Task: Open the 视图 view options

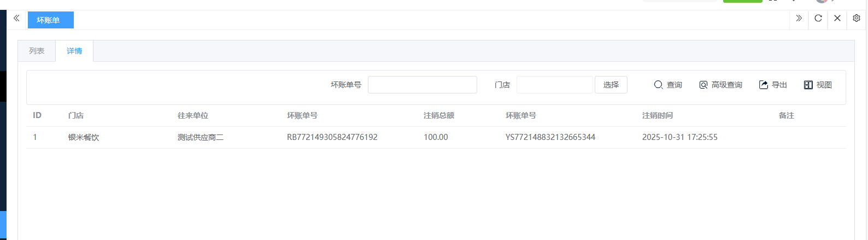Action: point(818,85)
